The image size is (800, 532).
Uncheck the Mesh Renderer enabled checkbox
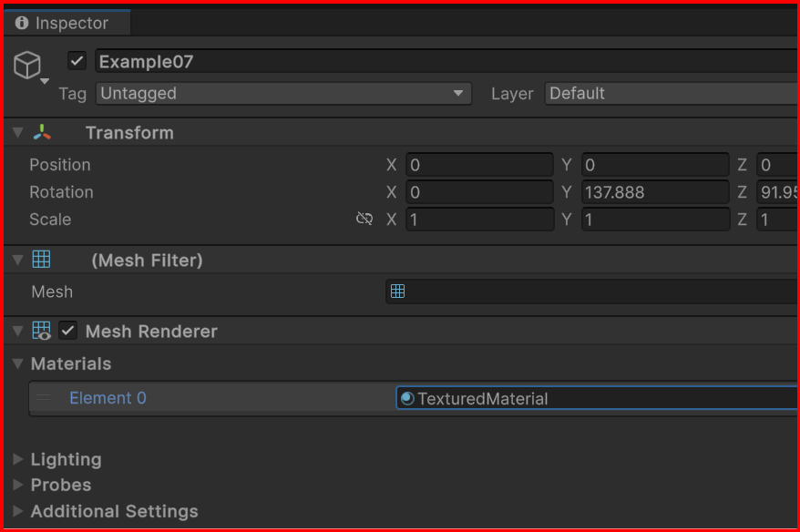pos(67,331)
